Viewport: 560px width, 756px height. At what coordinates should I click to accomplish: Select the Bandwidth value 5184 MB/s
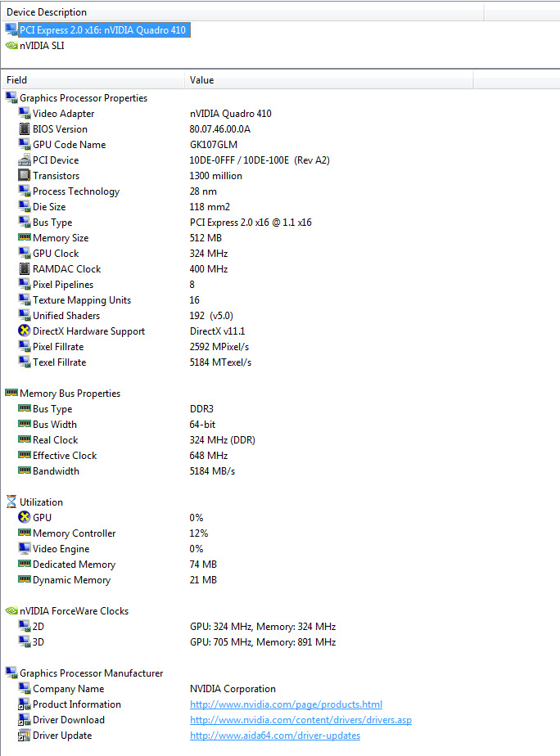[x=212, y=471]
